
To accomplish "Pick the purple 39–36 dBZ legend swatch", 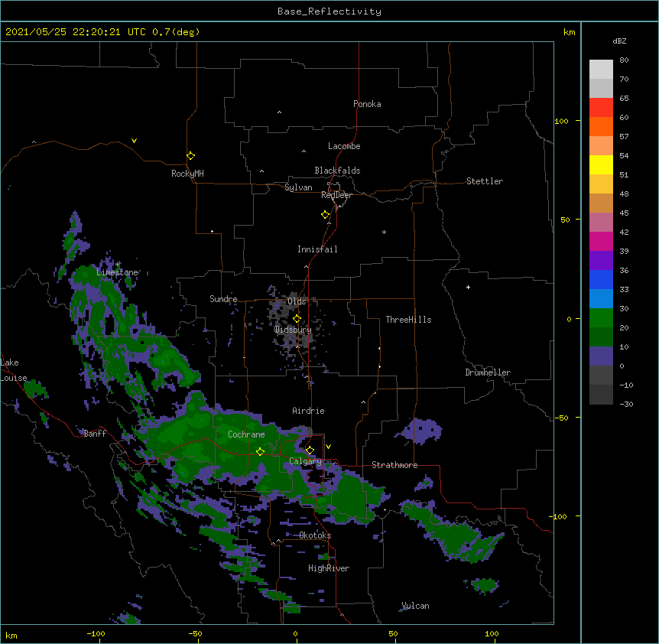I will (x=601, y=261).
